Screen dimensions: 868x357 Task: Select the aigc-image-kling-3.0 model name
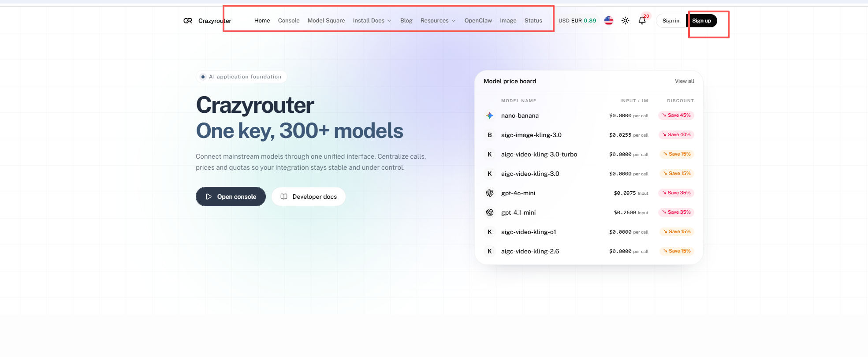click(x=531, y=135)
